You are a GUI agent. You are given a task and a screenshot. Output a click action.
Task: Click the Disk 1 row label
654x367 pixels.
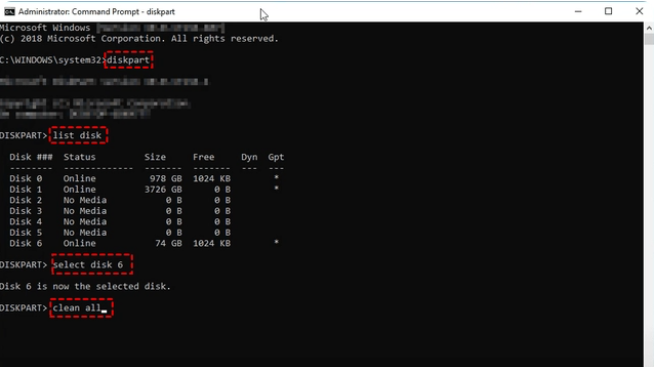tap(26, 189)
